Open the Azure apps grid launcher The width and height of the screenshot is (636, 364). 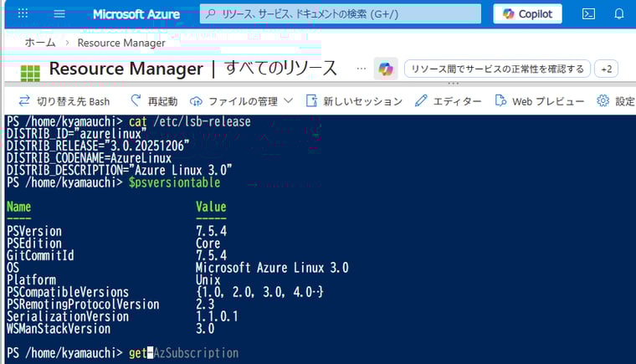[23, 13]
